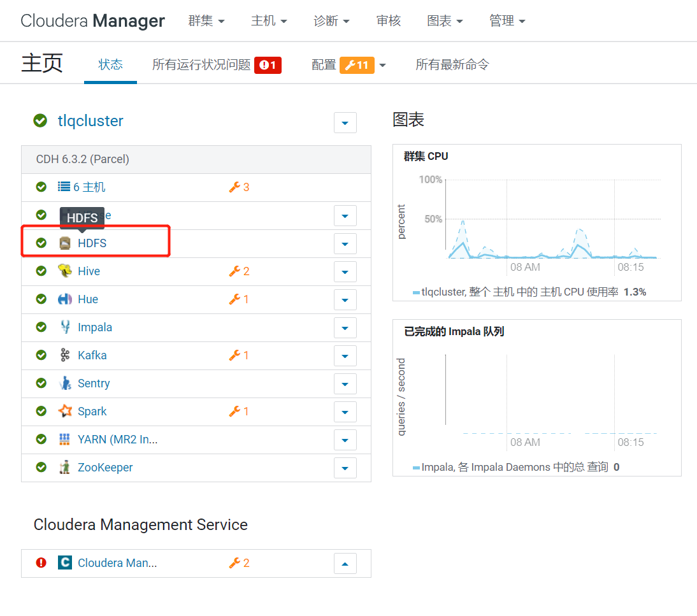
Task: Click the hosts list icon
Action: [x=64, y=186]
